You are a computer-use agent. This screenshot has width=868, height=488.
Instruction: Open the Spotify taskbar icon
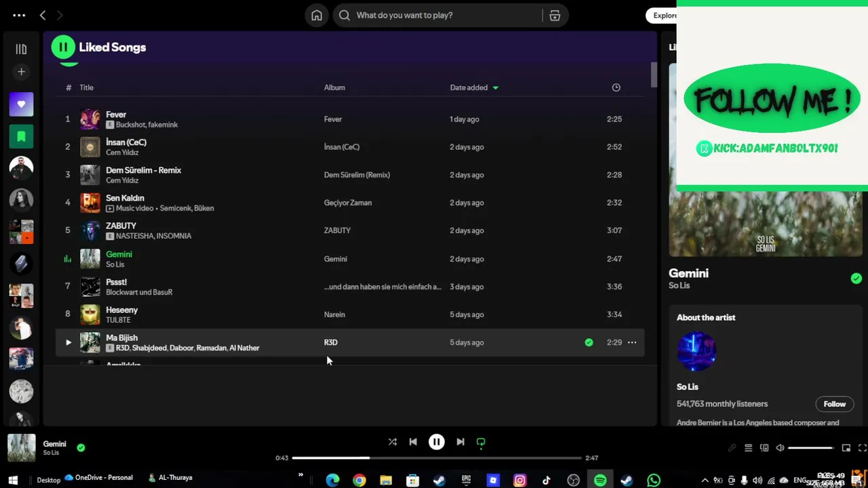pos(600,481)
